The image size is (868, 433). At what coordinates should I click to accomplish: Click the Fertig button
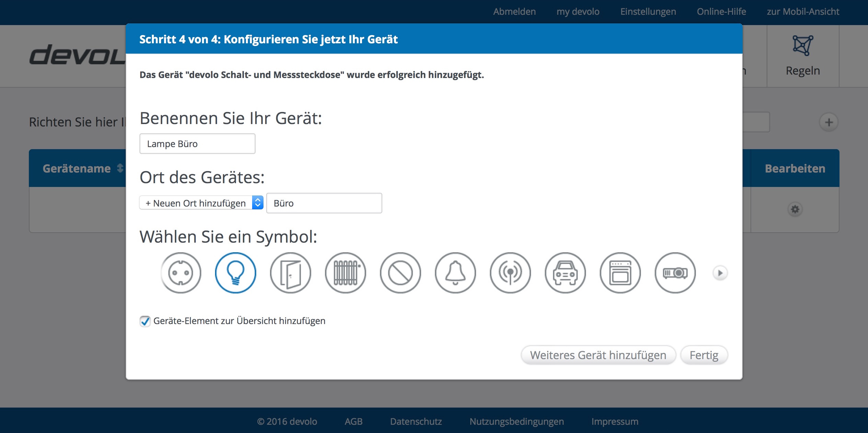point(704,355)
